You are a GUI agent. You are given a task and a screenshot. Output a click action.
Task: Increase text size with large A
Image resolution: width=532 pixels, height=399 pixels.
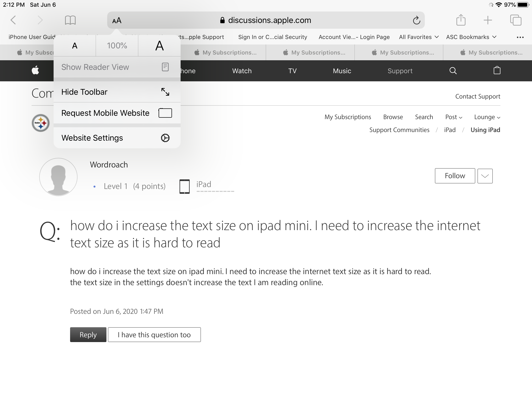[160, 46]
